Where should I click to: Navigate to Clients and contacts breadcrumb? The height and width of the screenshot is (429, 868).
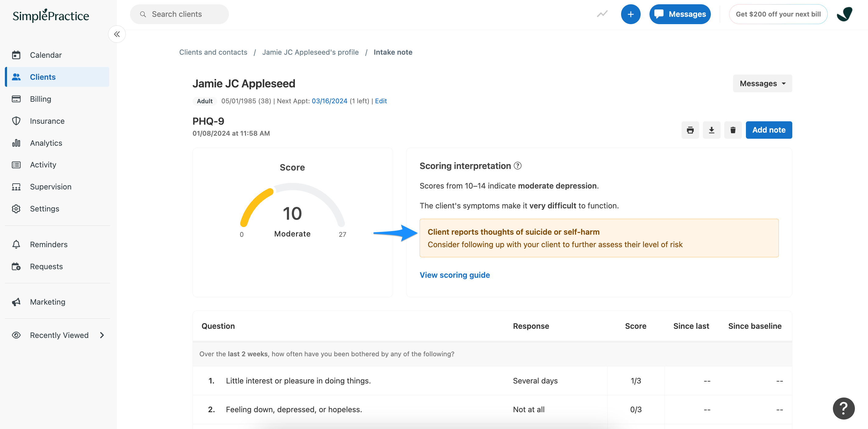click(x=213, y=52)
